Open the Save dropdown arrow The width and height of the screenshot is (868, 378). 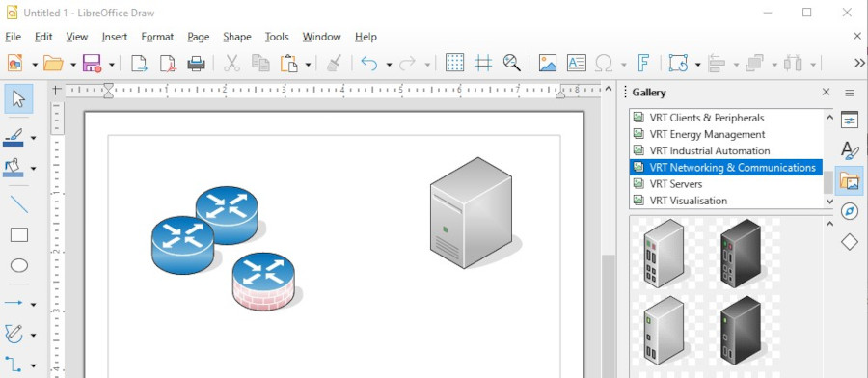point(111,65)
